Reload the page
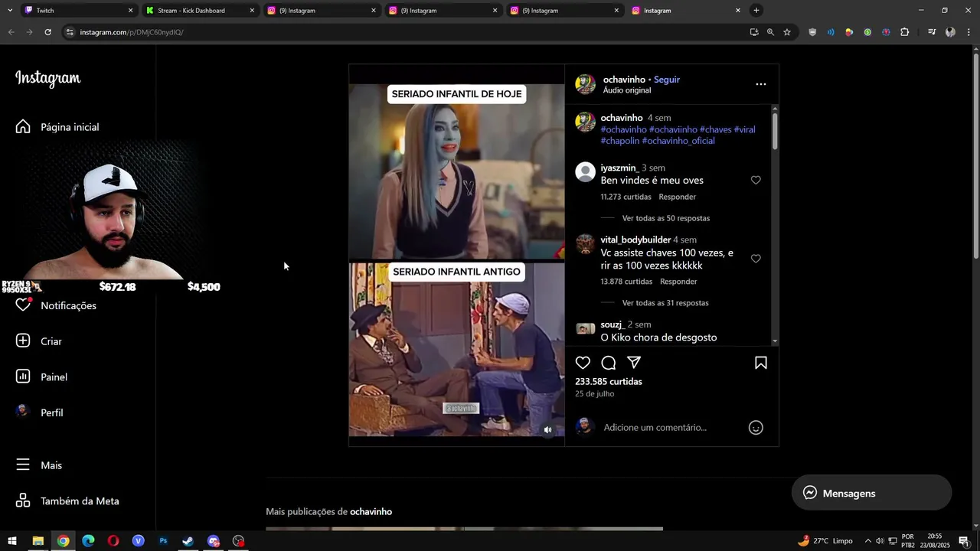980x551 pixels. (47, 32)
